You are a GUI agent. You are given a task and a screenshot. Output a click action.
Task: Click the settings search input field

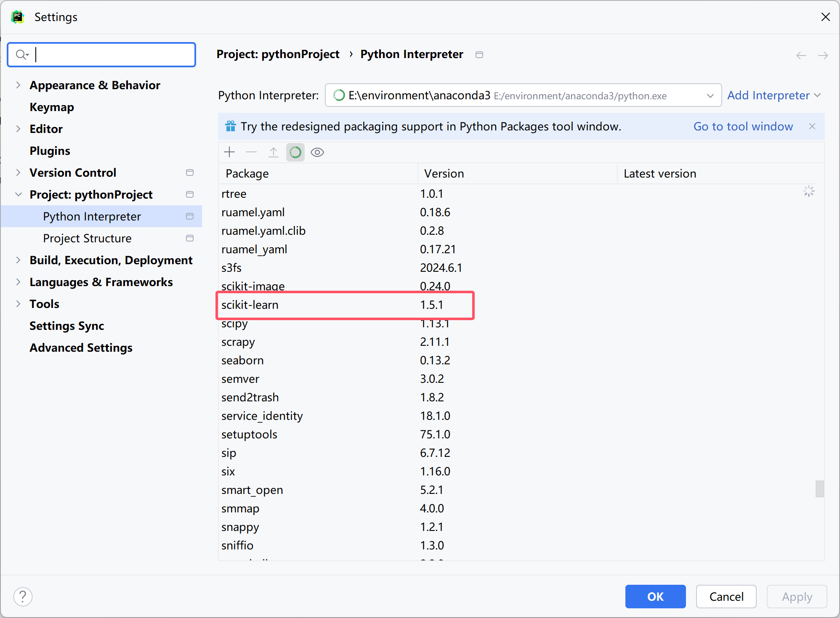[102, 55]
